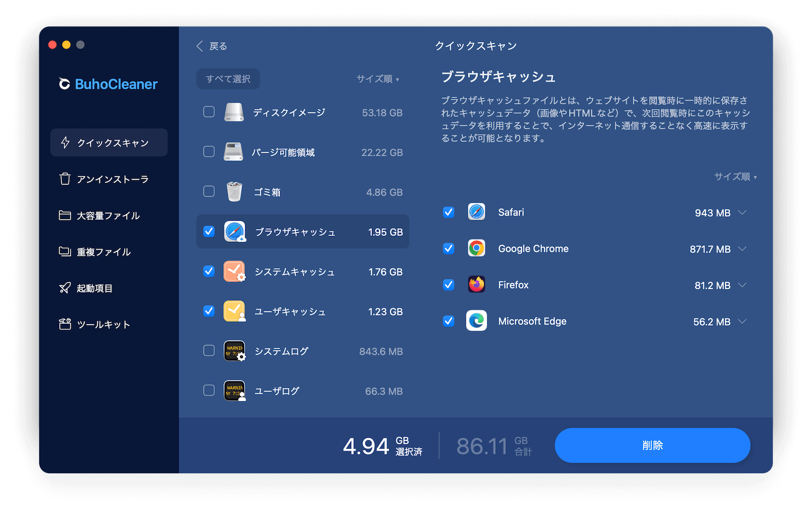This screenshot has height=525, width=812.
Task: Click the toolbox icon for ツールキット
Action: [65, 324]
